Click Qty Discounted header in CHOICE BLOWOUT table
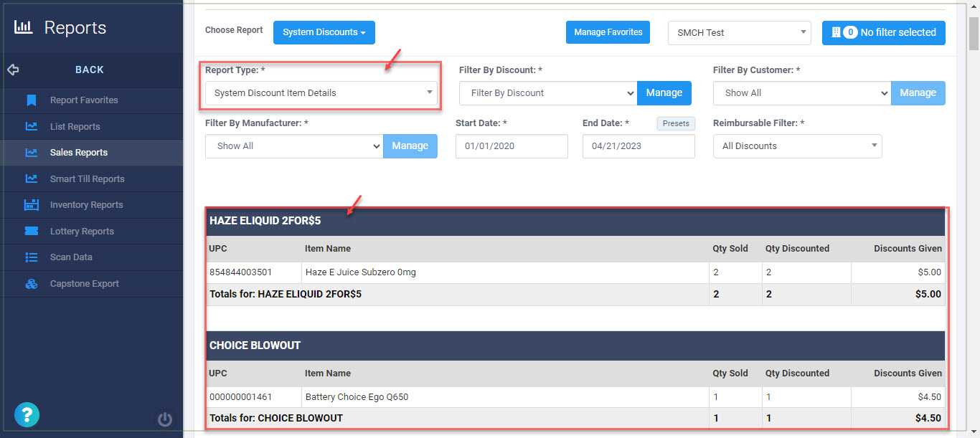The height and width of the screenshot is (438, 980). pos(797,373)
